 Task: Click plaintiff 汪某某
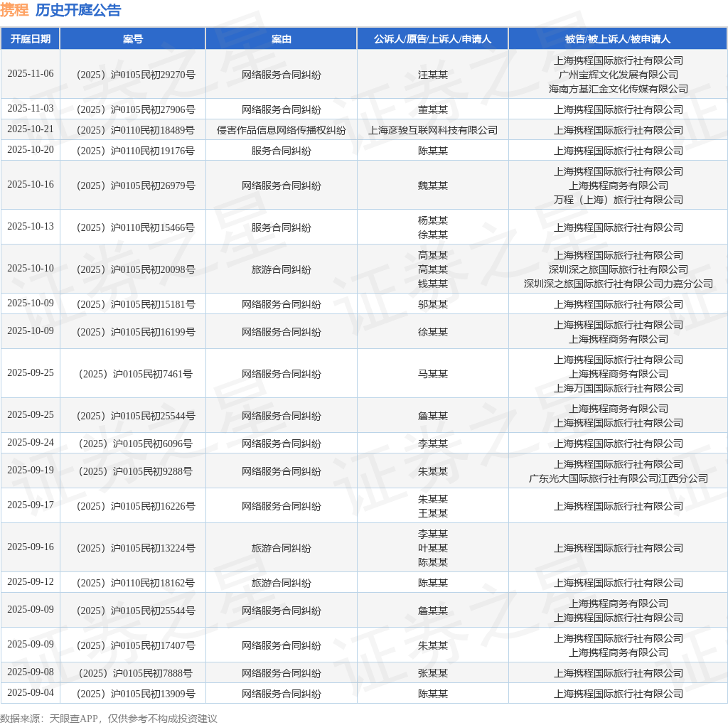433,75
